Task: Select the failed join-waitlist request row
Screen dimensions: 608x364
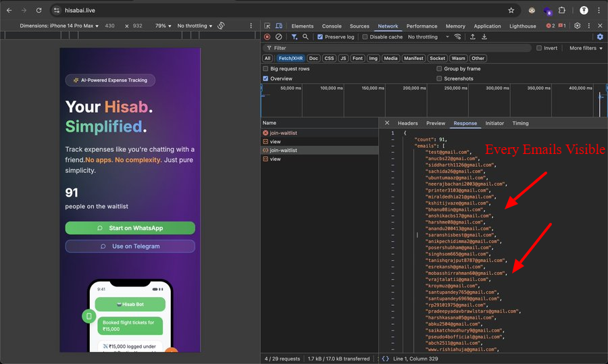Action: 320,132
